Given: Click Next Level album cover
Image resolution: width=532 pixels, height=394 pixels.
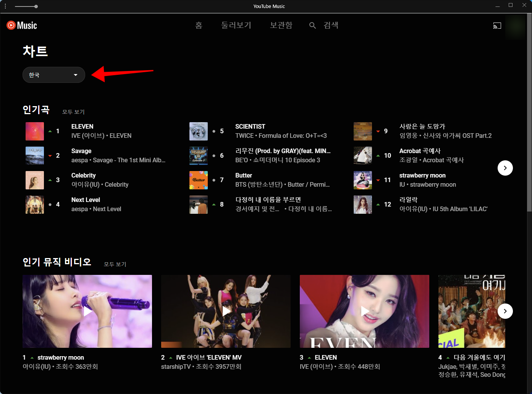Looking at the screenshot, I should [x=35, y=205].
